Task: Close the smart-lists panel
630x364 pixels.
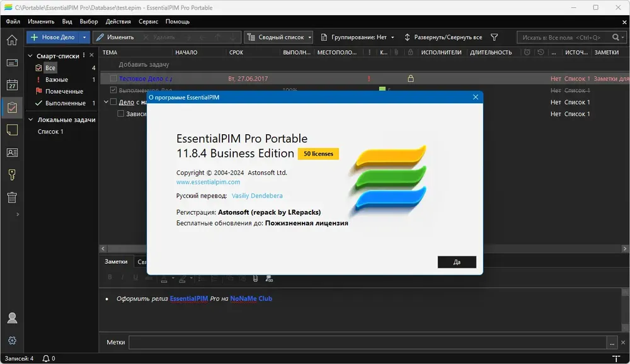Action: pyautogui.click(x=91, y=55)
